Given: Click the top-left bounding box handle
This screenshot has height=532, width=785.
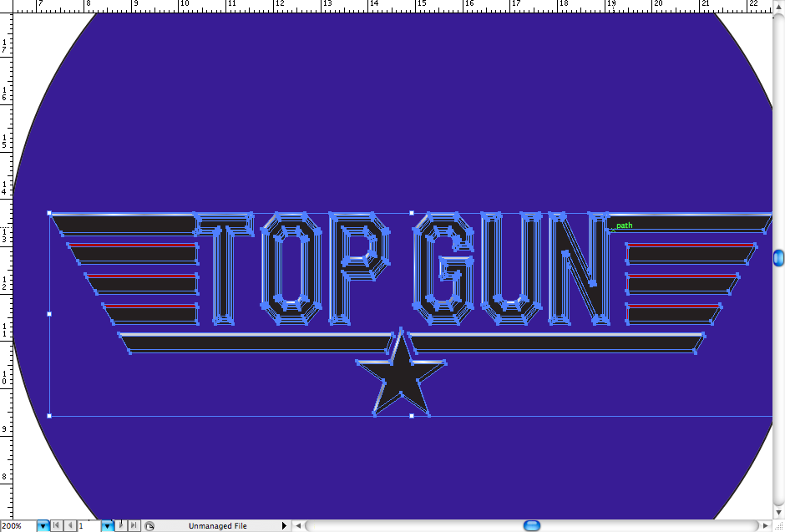Looking at the screenshot, I should click(49, 213).
